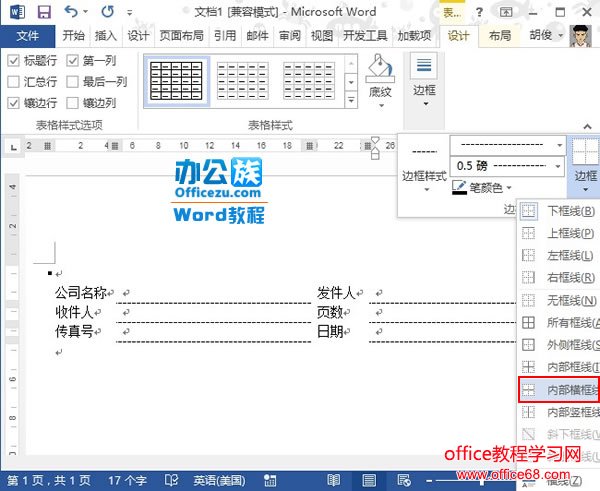Open the 胡俊 account name menu
Viewport: 600px width, 491px height.
(546, 36)
